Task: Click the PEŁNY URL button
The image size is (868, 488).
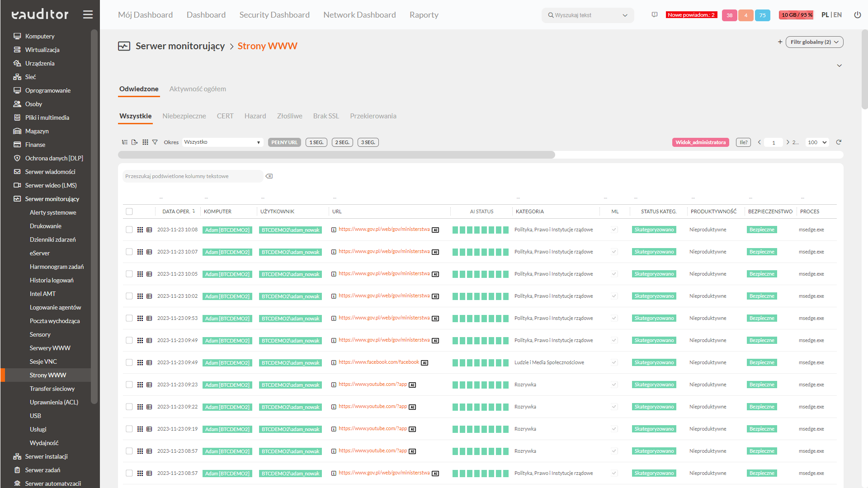Action: click(x=284, y=142)
